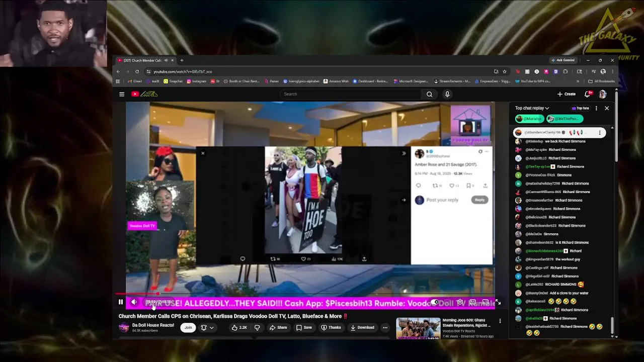
Task: Open Da Doll House Reacts! channel link
Action: (x=153, y=325)
